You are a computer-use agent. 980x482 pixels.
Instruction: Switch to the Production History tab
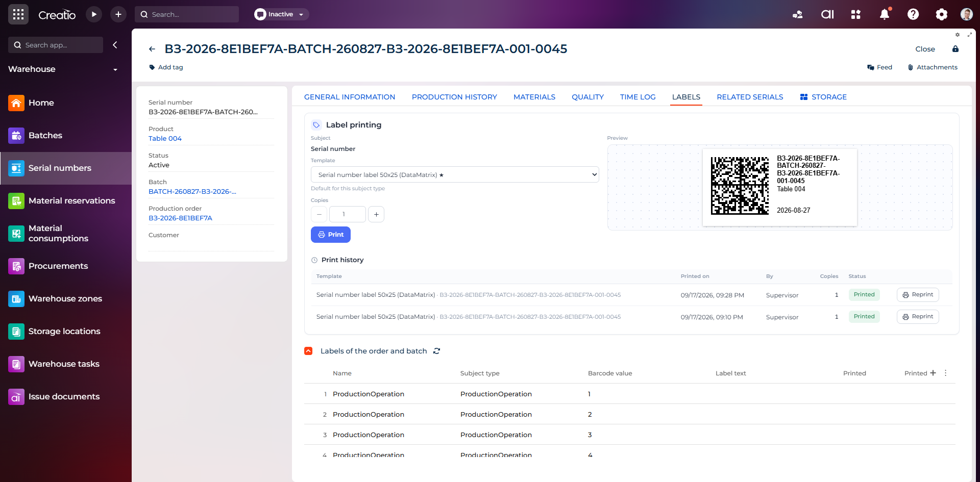pos(454,97)
